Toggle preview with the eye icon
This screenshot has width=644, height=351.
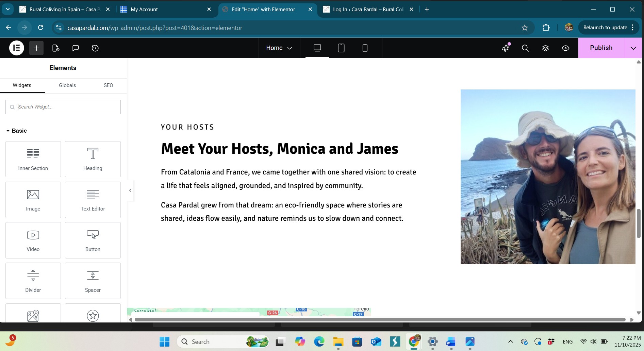565,48
